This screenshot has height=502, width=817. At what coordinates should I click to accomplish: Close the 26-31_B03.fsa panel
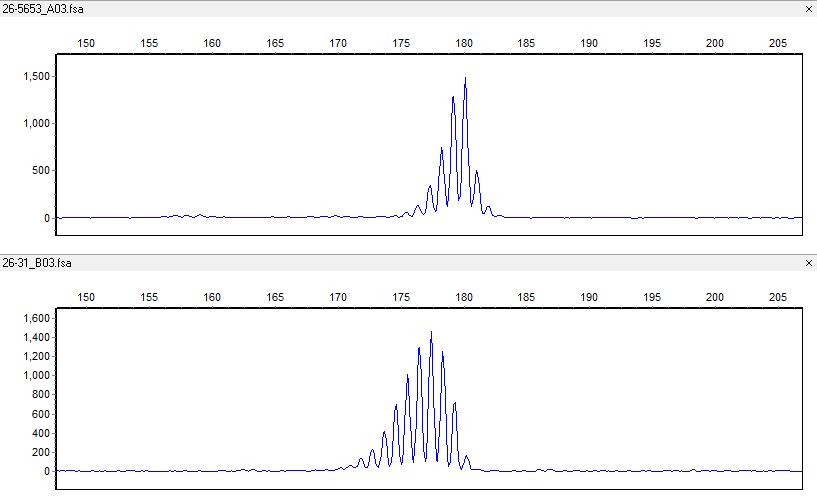coord(808,263)
